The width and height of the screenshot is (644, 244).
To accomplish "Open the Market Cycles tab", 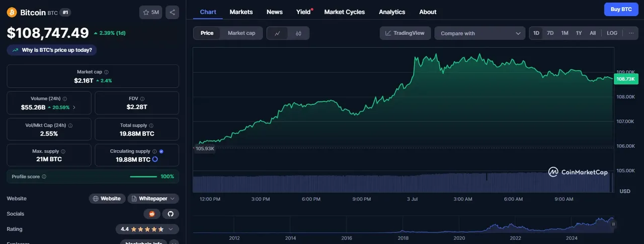I will [x=345, y=12].
